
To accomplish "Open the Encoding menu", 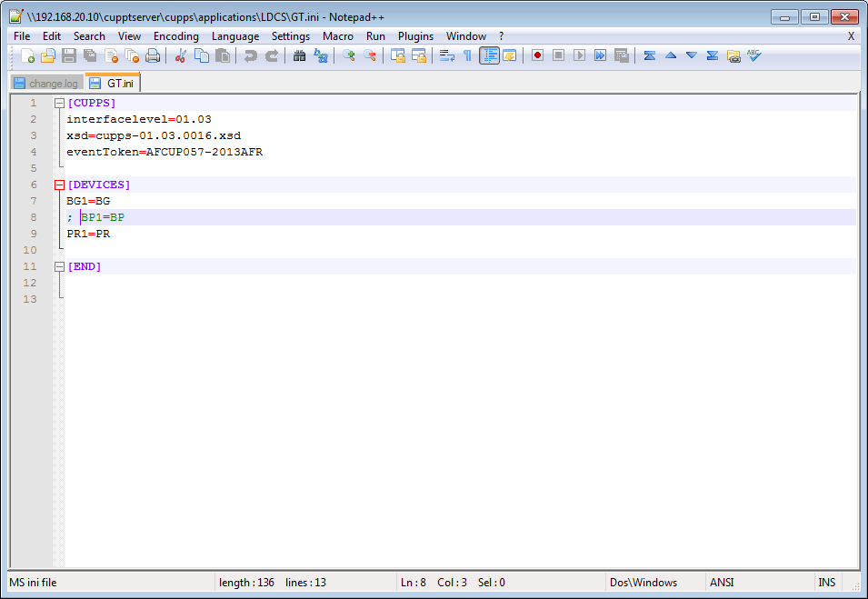I will 175,36.
